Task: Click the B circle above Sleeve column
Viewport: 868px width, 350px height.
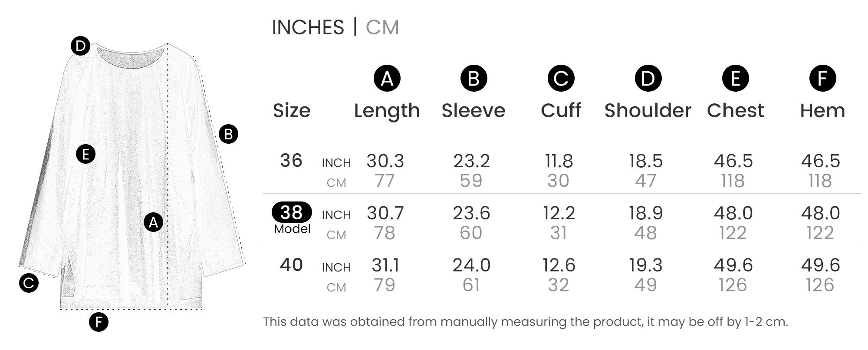Action: click(x=473, y=79)
